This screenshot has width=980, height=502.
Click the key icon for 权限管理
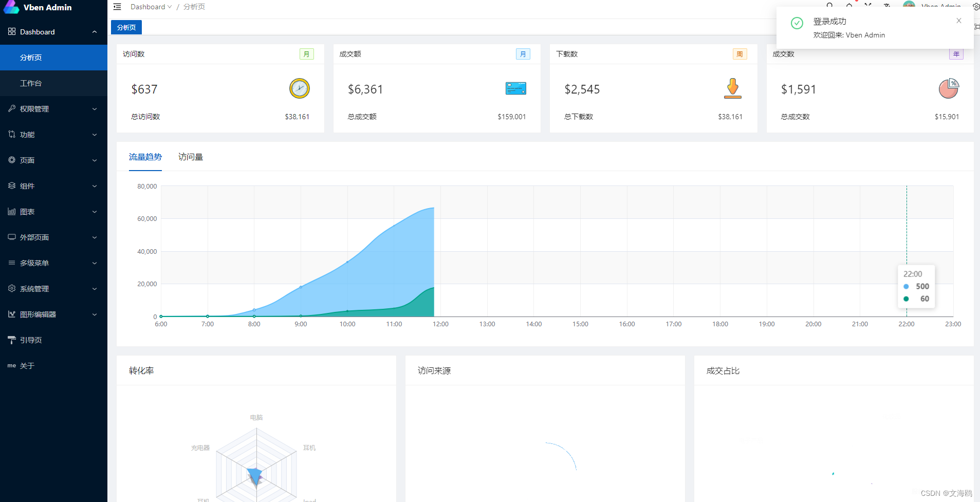click(x=12, y=108)
